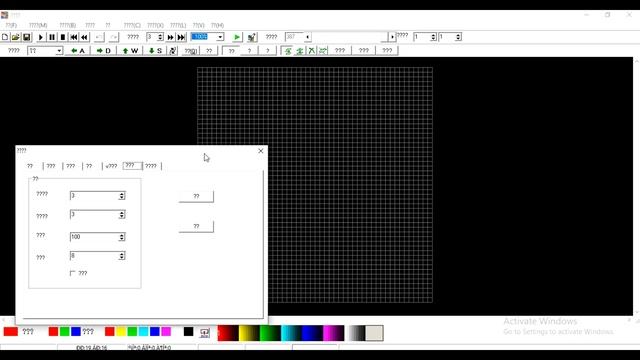Open the menu with the (L) mnemonic
This screenshot has height=360, width=640.
(x=178, y=25)
